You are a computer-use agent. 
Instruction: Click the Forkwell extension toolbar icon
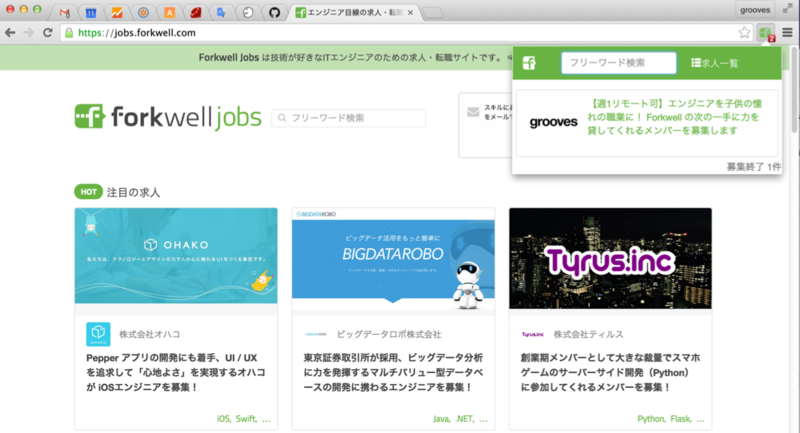pos(766,33)
